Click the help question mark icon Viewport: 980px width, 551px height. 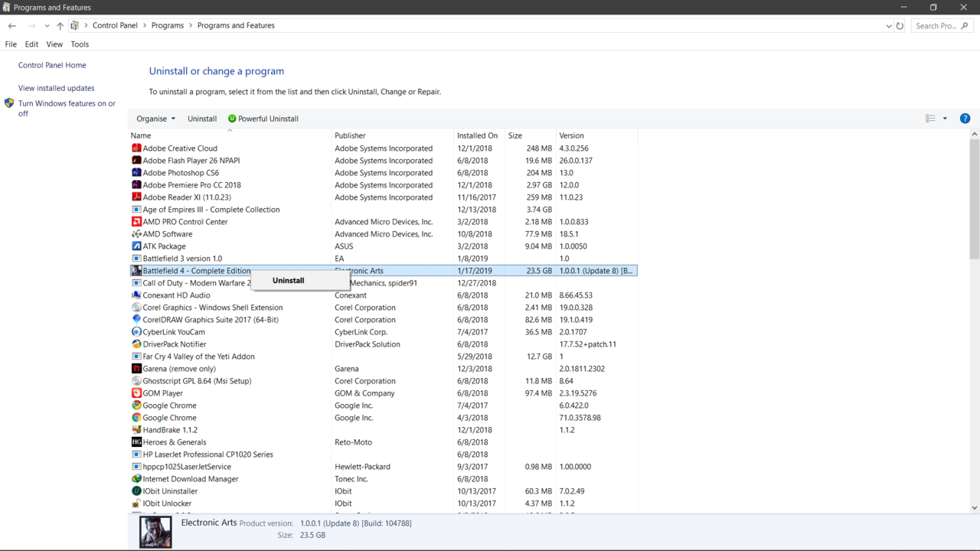click(965, 119)
